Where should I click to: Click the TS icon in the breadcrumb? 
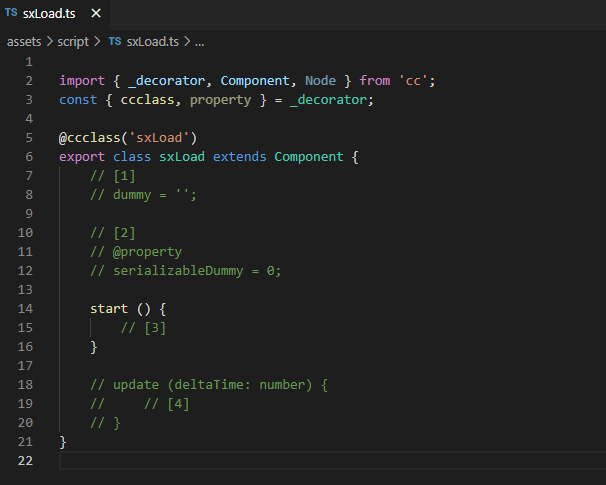115,41
